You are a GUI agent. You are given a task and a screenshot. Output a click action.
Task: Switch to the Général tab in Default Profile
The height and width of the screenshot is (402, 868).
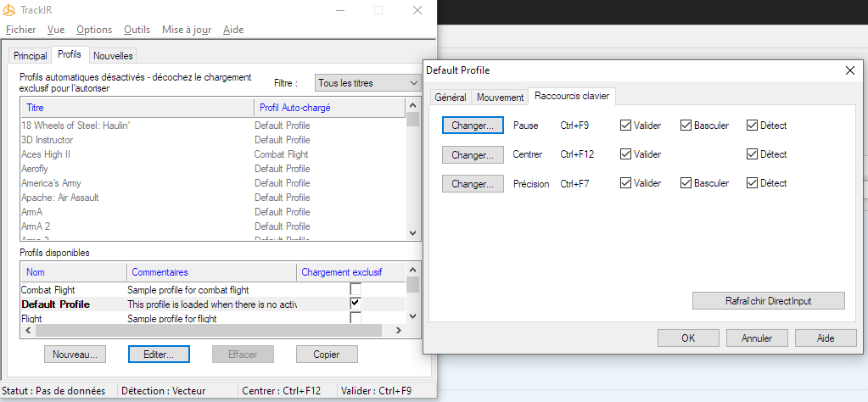click(x=451, y=98)
